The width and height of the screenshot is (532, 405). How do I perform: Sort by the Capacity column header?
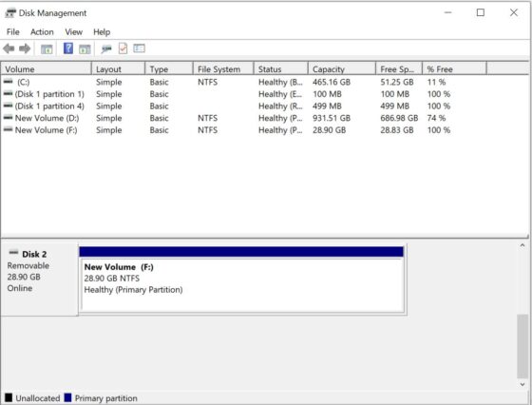342,68
